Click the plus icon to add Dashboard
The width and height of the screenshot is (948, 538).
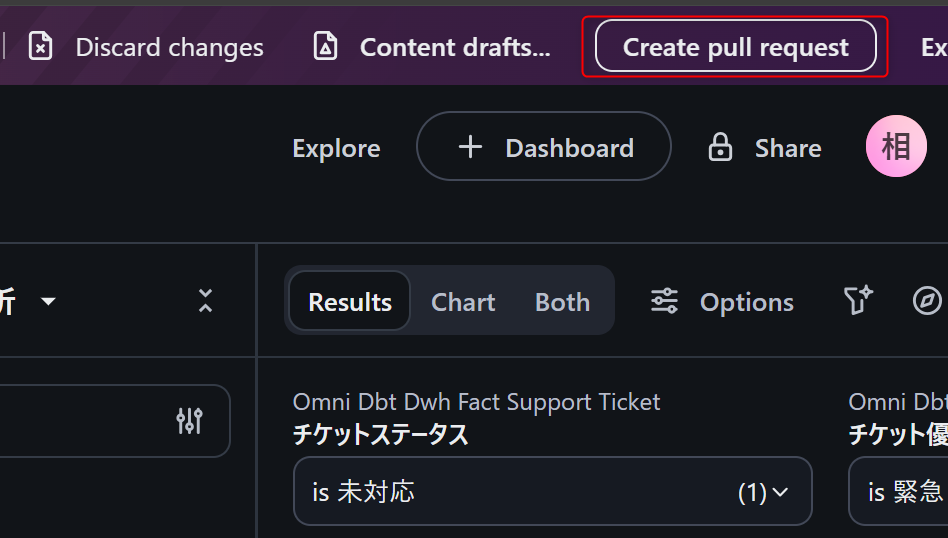(470, 148)
